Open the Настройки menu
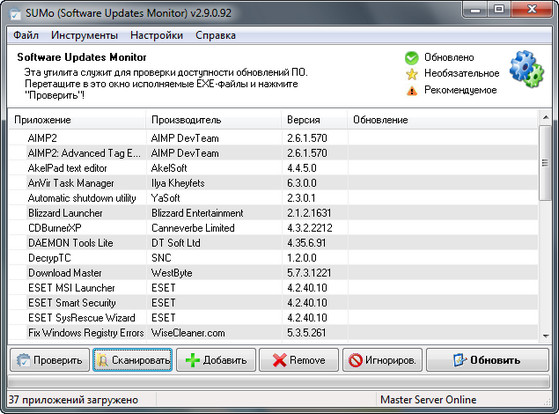 [157, 36]
